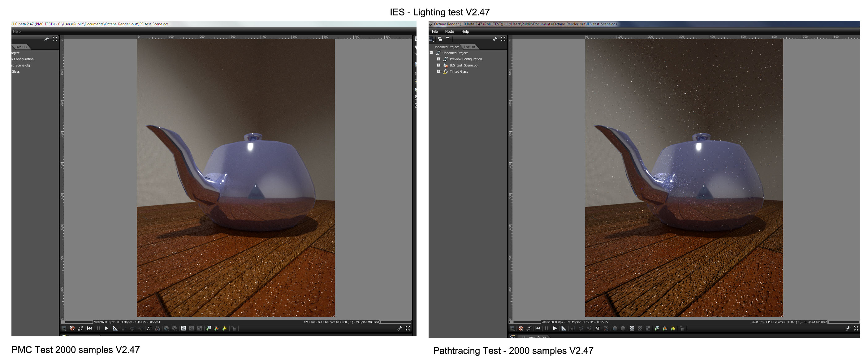Click reset camera target icon, right window
This screenshot has width=868, height=358.
click(520, 328)
